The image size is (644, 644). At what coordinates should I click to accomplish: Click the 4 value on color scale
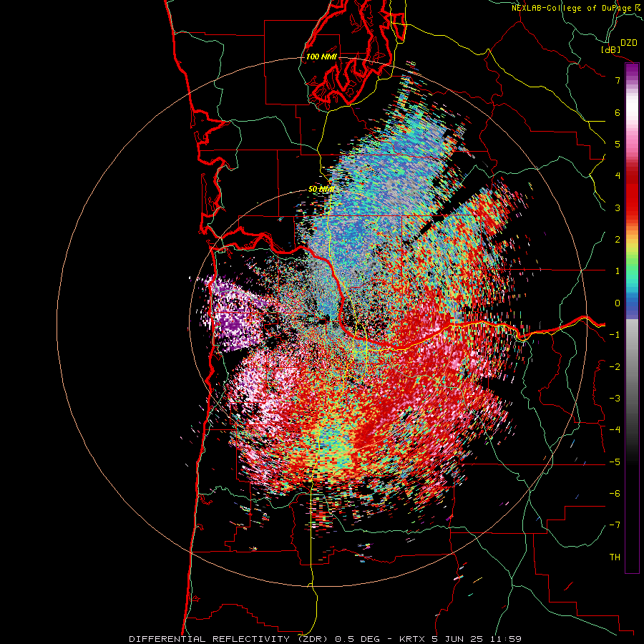[x=618, y=176]
